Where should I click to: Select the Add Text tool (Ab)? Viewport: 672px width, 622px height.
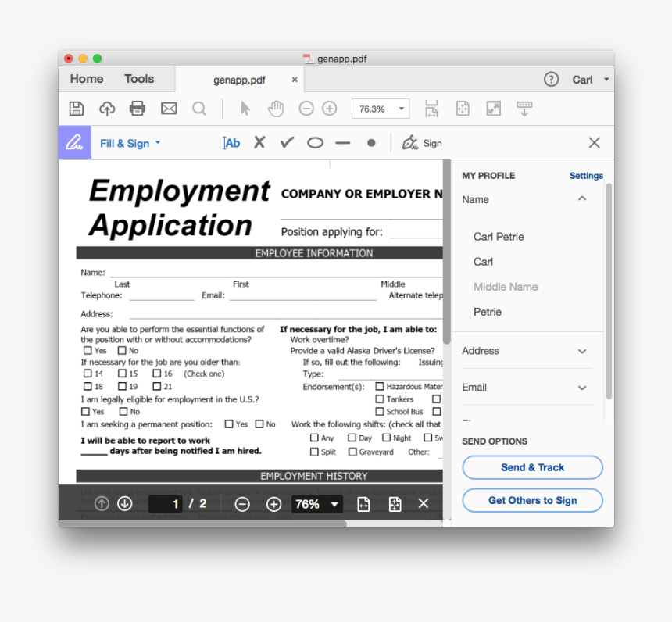231,143
